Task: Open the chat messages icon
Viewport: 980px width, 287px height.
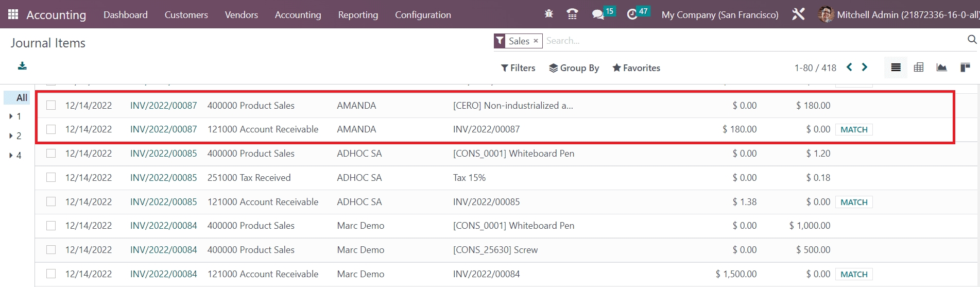Action: coord(598,14)
